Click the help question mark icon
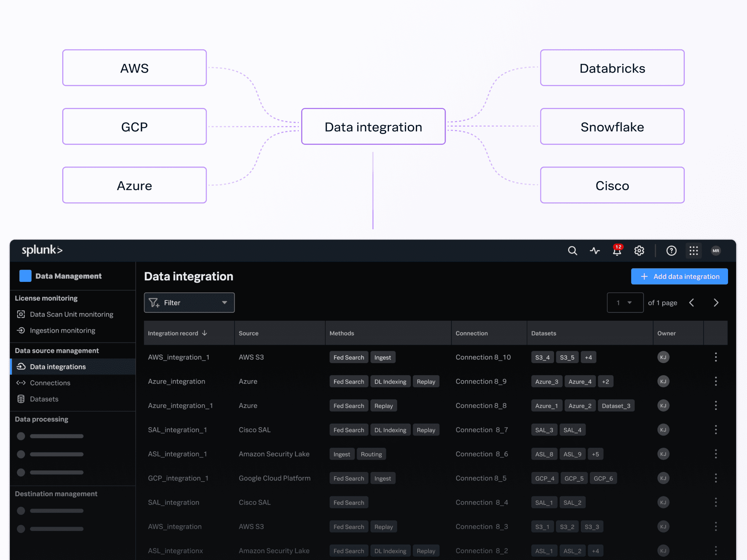Image resolution: width=747 pixels, height=560 pixels. pos(671,250)
